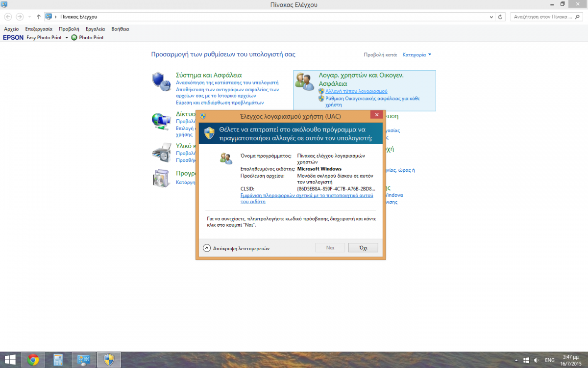Go back with the Back arrow
588x368 pixels.
pyautogui.click(x=8, y=17)
